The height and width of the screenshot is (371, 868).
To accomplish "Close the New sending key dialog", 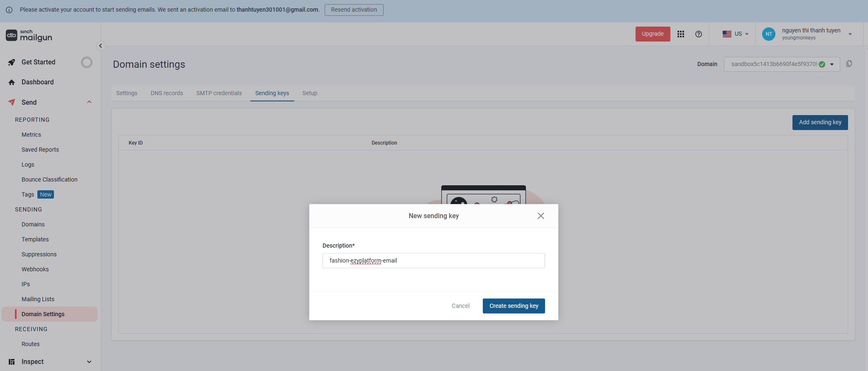I will 540,216.
